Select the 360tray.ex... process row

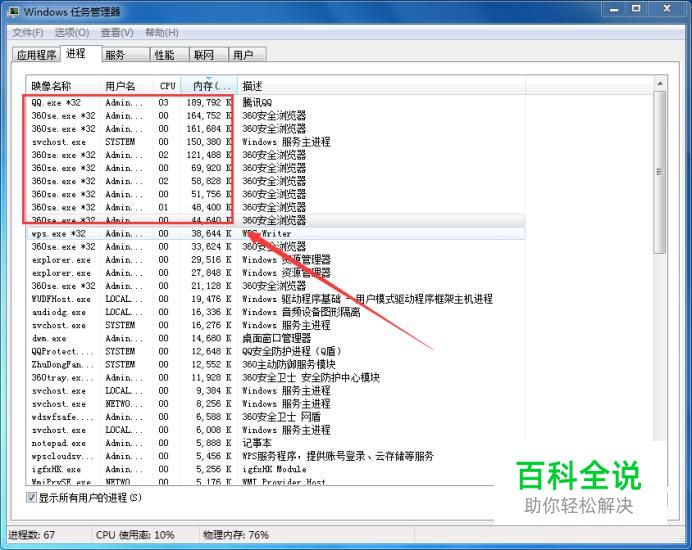[x=276, y=377]
